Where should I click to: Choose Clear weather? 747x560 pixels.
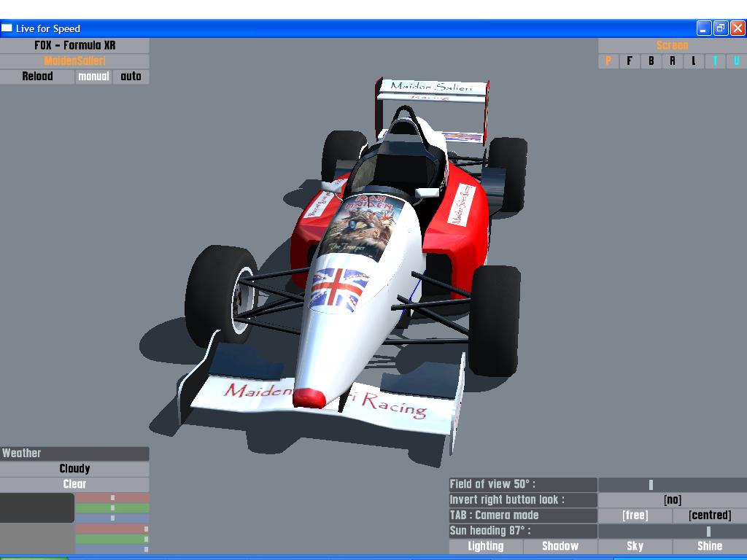tap(75, 484)
